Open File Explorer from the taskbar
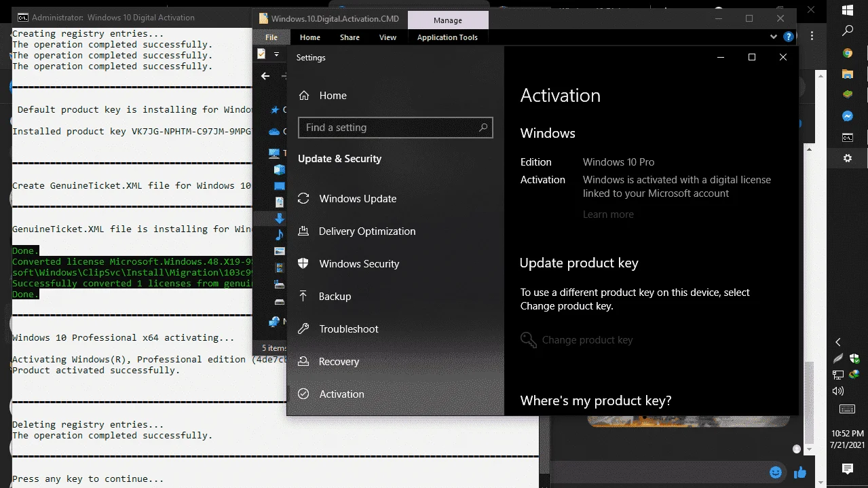The image size is (868, 488). pos(847,74)
